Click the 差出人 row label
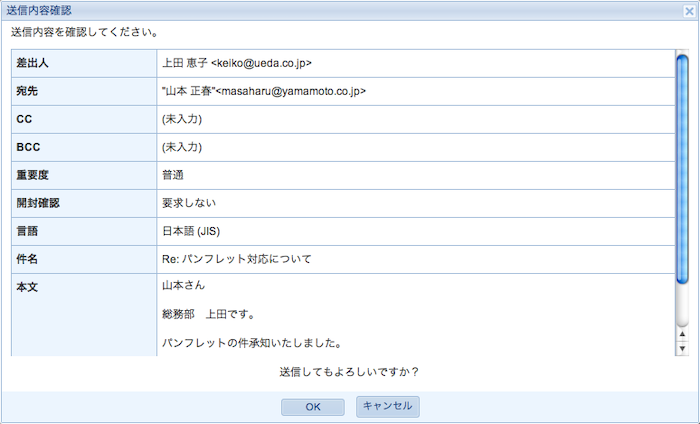 (x=32, y=63)
